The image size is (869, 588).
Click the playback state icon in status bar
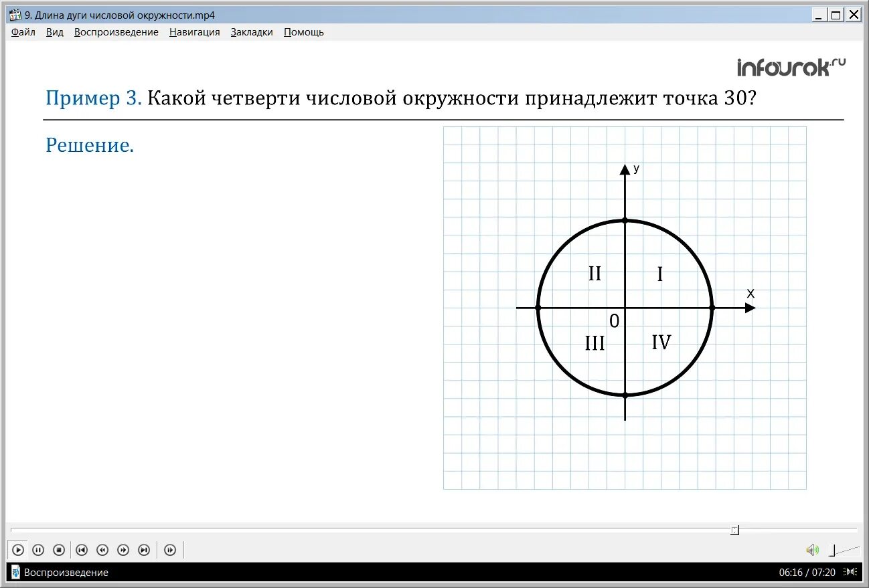click(x=15, y=572)
